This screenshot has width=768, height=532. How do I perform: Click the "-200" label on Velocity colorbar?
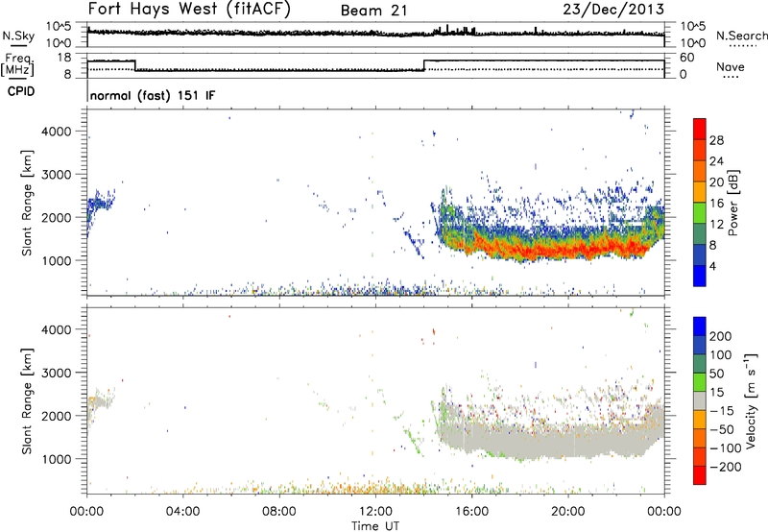coord(726,467)
